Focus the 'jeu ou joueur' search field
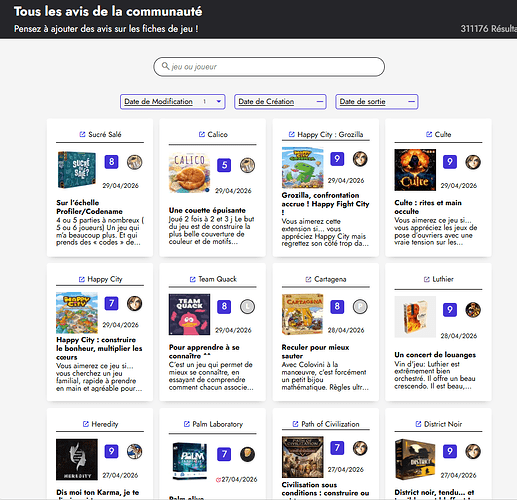The width and height of the screenshot is (517, 500). click(269, 67)
